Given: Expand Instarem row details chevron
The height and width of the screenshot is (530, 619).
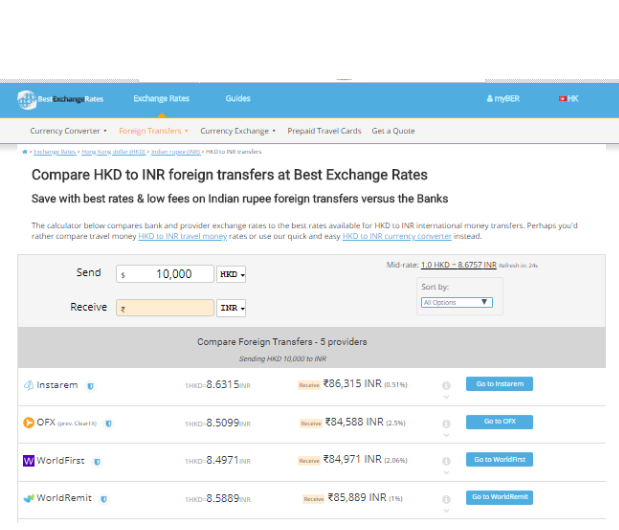Looking at the screenshot, I should [446, 397].
